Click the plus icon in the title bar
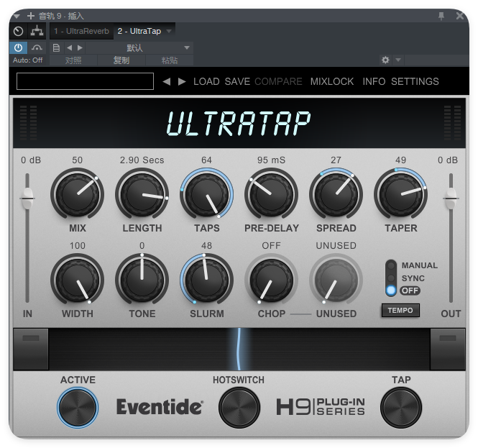Screen dimensions: 478x448 point(31,16)
